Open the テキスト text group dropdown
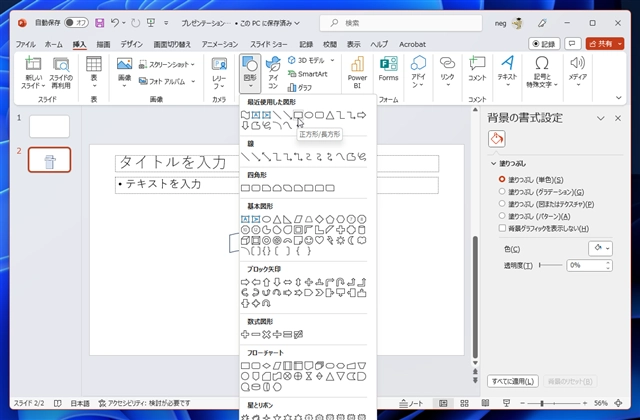This screenshot has width=640, height=420. 507,73
